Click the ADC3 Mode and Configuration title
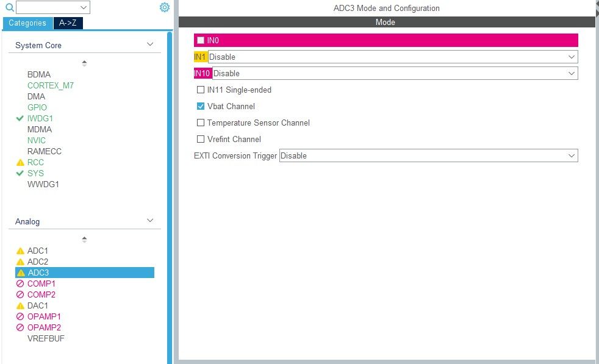Viewport: 599px width, 364px height. click(x=386, y=8)
